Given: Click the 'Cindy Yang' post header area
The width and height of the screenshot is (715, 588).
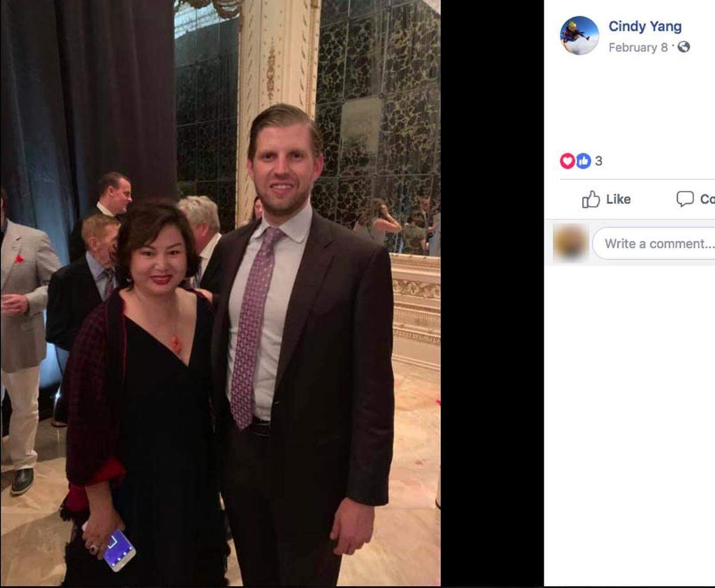Looking at the screenshot, I should pos(627,34).
